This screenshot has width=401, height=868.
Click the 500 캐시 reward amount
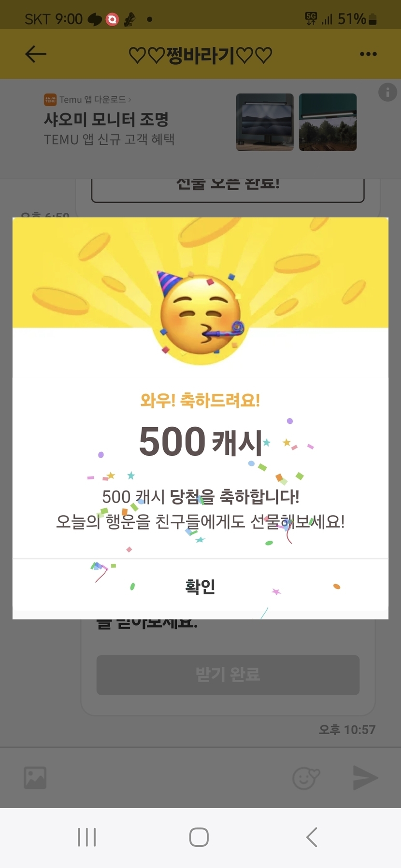click(x=200, y=441)
